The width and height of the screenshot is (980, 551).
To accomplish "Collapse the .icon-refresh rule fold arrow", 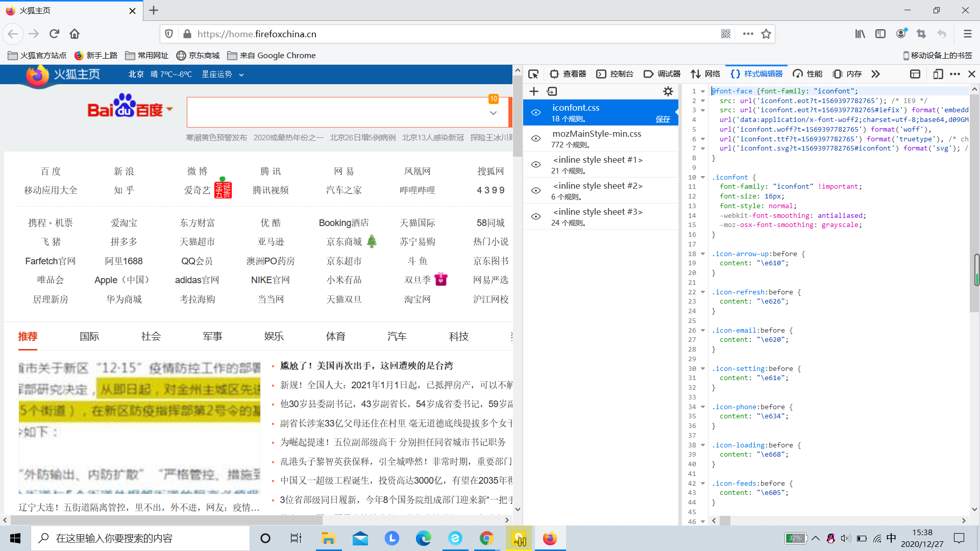I will 703,292.
